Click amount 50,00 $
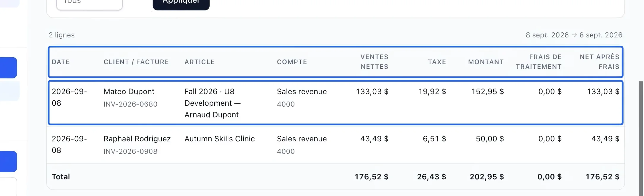This screenshot has width=644, height=196. pyautogui.click(x=490, y=139)
